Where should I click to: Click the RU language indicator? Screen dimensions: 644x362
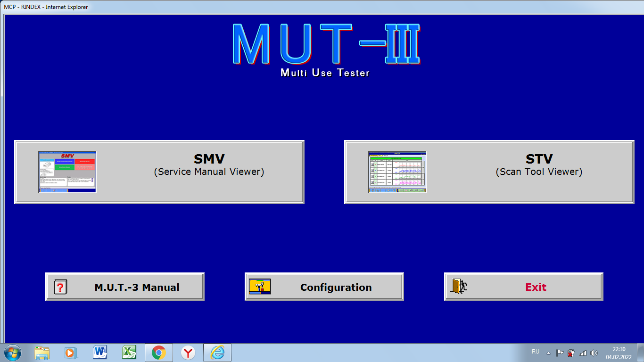point(536,352)
